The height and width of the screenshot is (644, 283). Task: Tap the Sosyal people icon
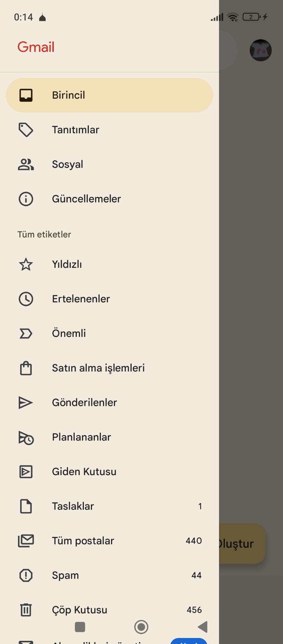click(26, 164)
